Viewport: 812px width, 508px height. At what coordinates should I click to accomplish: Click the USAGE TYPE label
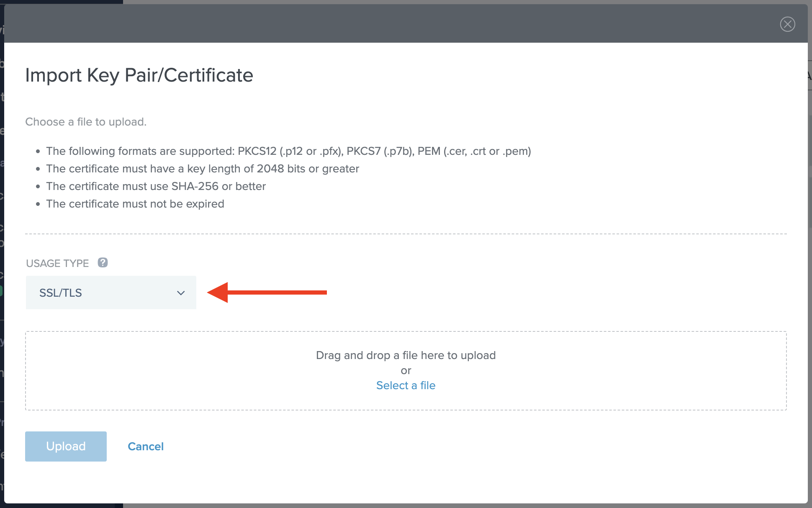tap(57, 263)
